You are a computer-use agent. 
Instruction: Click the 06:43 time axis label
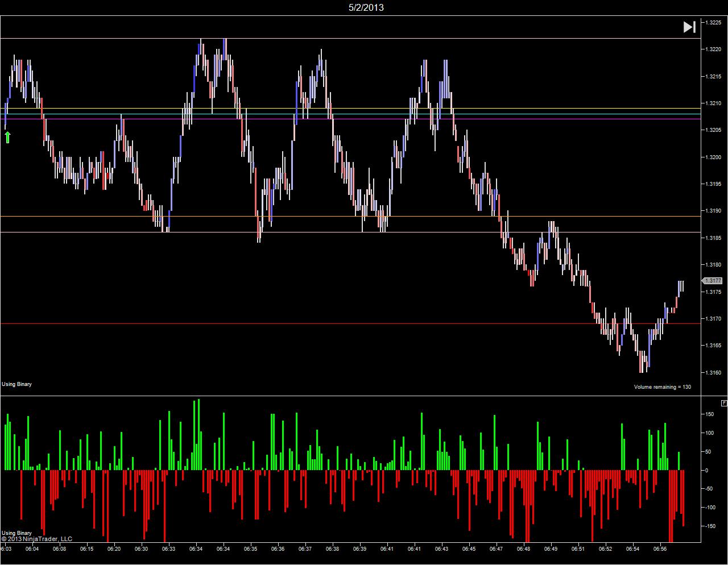(441, 549)
